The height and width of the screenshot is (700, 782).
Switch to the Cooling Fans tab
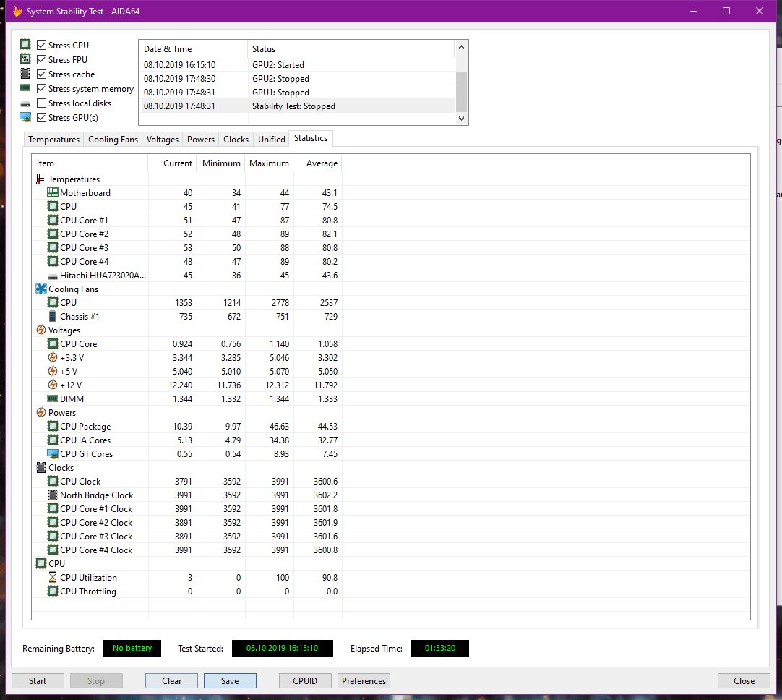click(x=113, y=139)
